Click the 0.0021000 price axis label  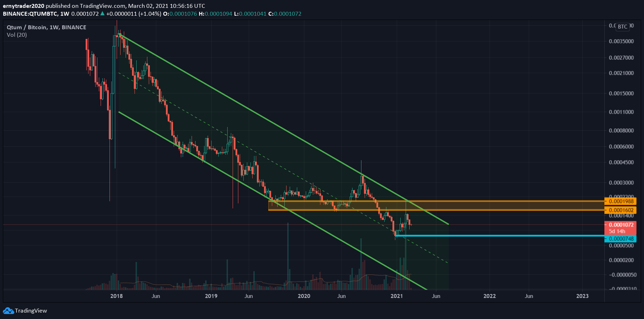tap(621, 73)
